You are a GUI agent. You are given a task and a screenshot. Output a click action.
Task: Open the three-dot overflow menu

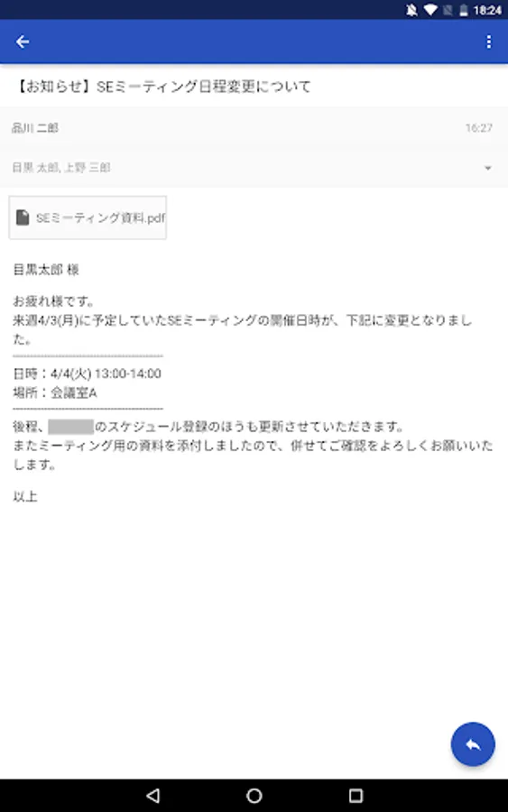[488, 42]
